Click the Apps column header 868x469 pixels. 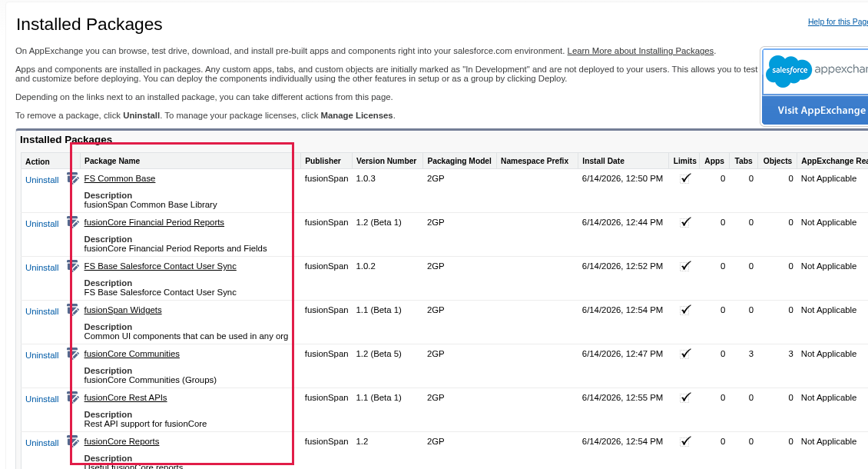(x=714, y=161)
